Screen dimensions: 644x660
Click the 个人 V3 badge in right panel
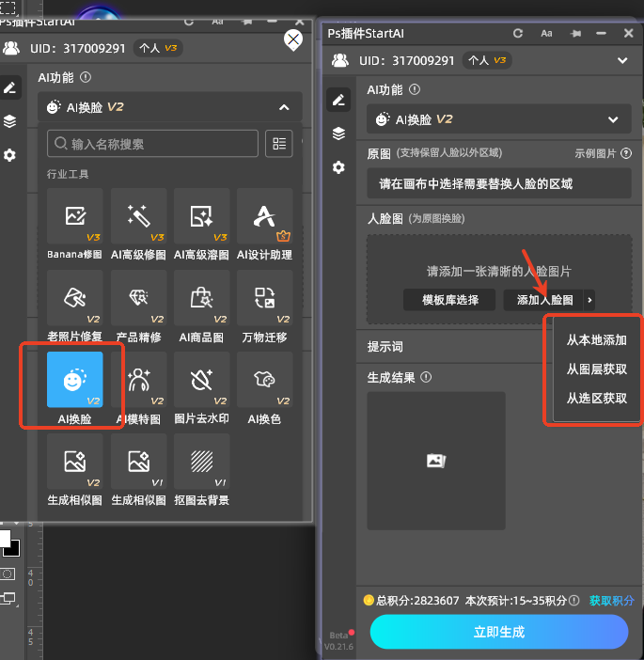click(487, 60)
